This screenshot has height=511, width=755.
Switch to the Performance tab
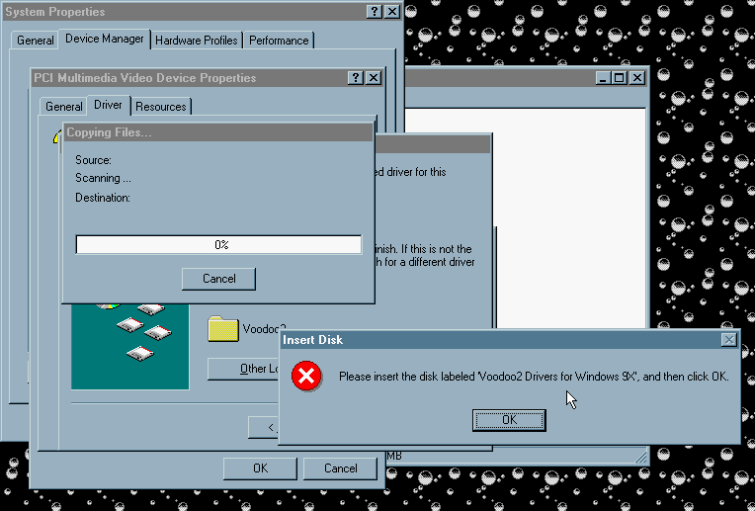click(279, 40)
